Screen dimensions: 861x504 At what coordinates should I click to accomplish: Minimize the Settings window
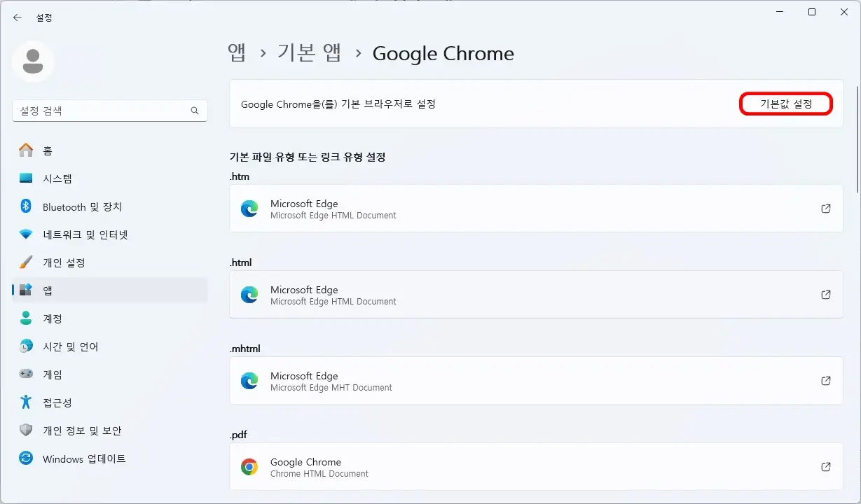pyautogui.click(x=780, y=12)
